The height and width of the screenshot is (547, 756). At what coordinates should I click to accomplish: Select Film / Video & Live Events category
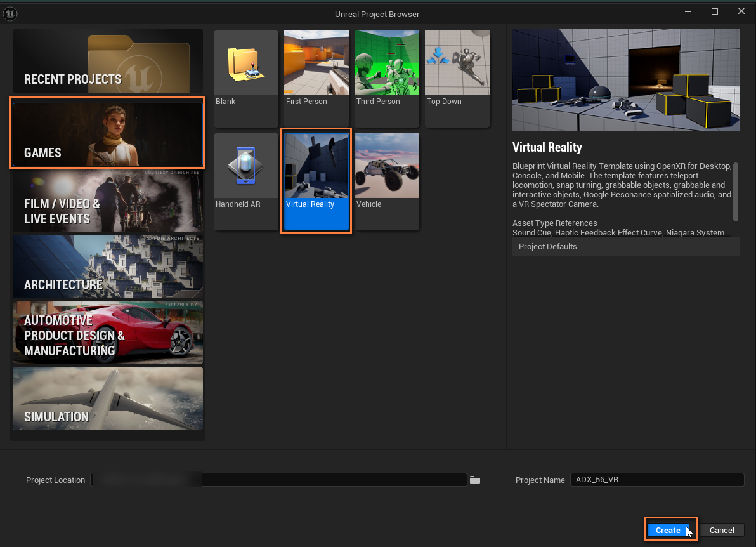tap(108, 201)
